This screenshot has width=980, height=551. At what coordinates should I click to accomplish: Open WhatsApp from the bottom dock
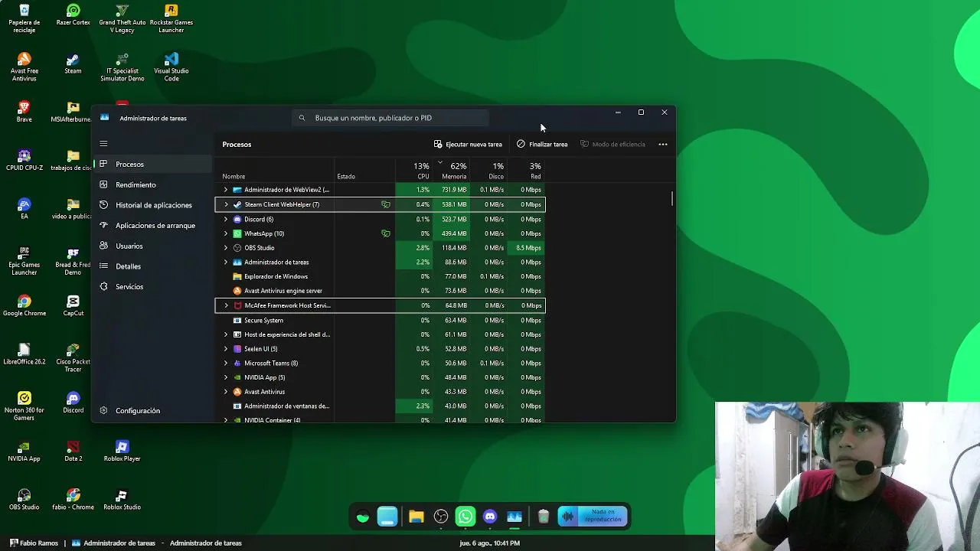(x=465, y=517)
